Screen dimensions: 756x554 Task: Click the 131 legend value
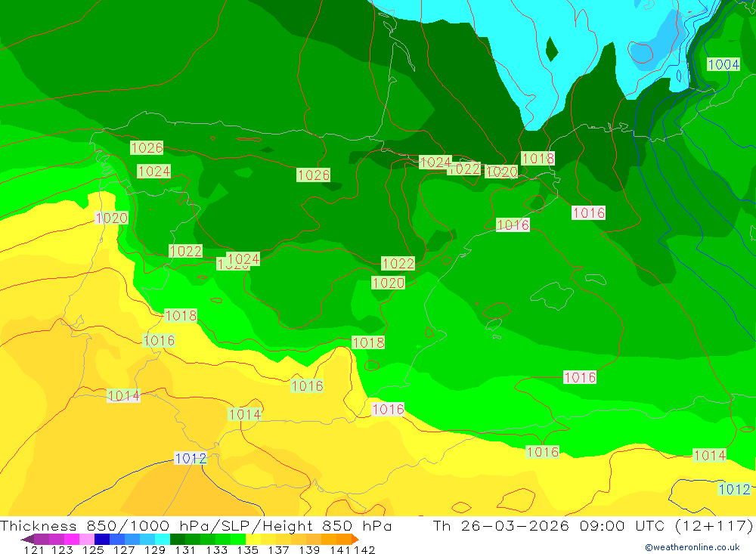tap(185, 549)
